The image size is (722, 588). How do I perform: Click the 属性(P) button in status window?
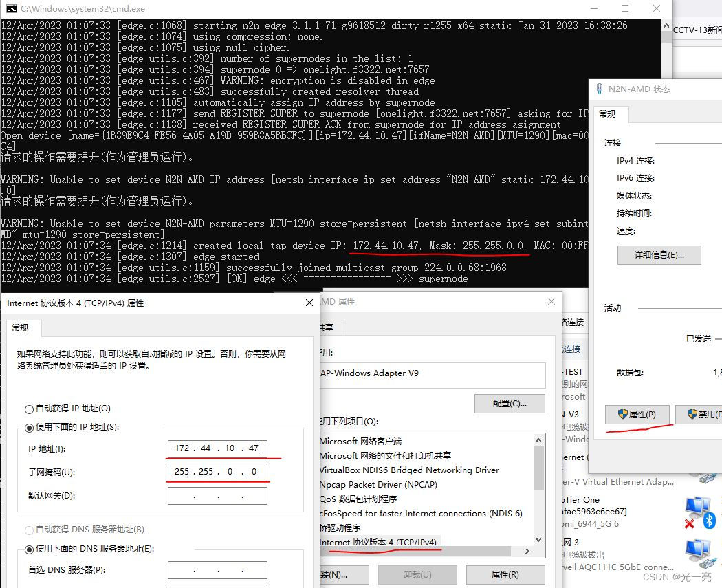click(637, 415)
